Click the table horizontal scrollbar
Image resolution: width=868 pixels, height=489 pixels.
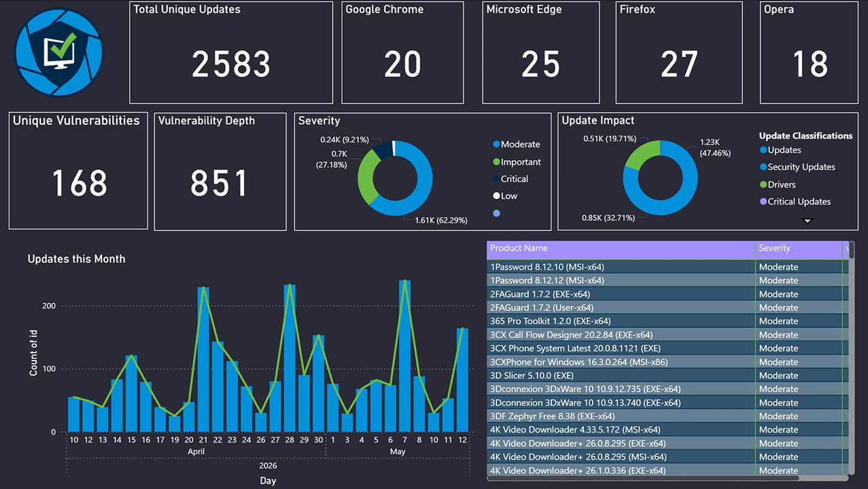(x=667, y=479)
